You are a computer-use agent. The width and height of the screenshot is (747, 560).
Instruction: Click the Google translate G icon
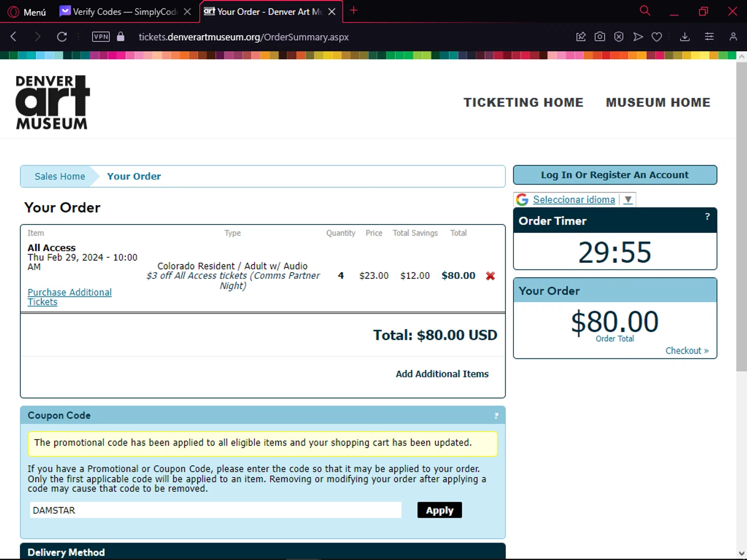522,200
